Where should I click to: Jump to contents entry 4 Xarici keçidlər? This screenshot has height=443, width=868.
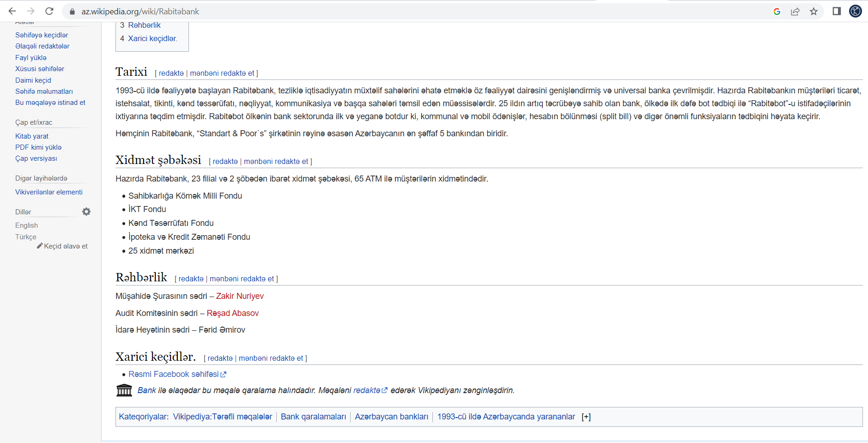[x=149, y=39]
